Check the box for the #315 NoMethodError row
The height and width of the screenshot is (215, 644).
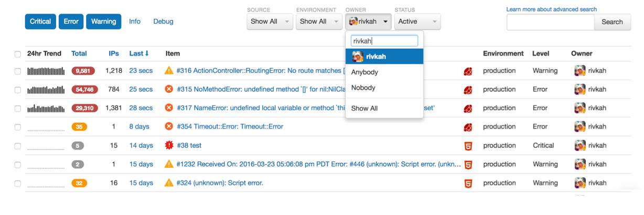pyautogui.click(x=18, y=90)
